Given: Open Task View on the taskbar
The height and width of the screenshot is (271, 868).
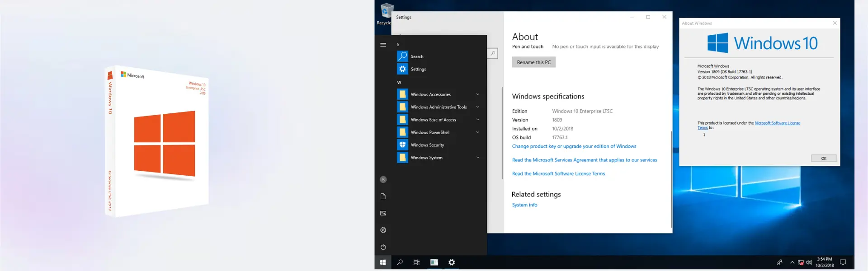Looking at the screenshot, I should coord(417,262).
